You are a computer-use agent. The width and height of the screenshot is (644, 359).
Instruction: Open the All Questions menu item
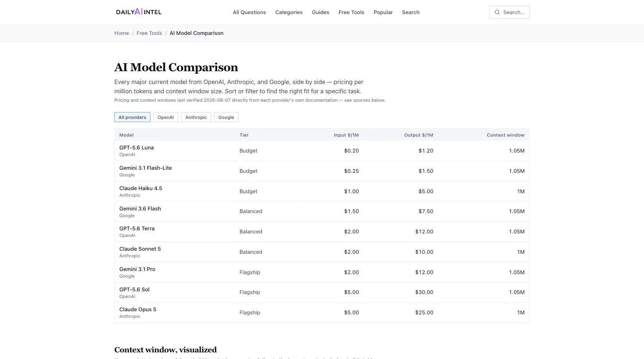(x=249, y=12)
